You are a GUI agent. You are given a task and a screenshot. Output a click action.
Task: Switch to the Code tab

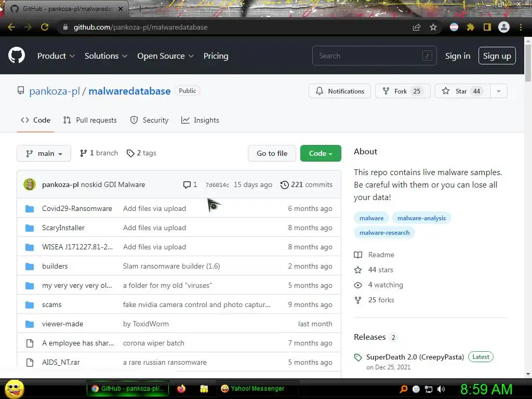pos(35,120)
